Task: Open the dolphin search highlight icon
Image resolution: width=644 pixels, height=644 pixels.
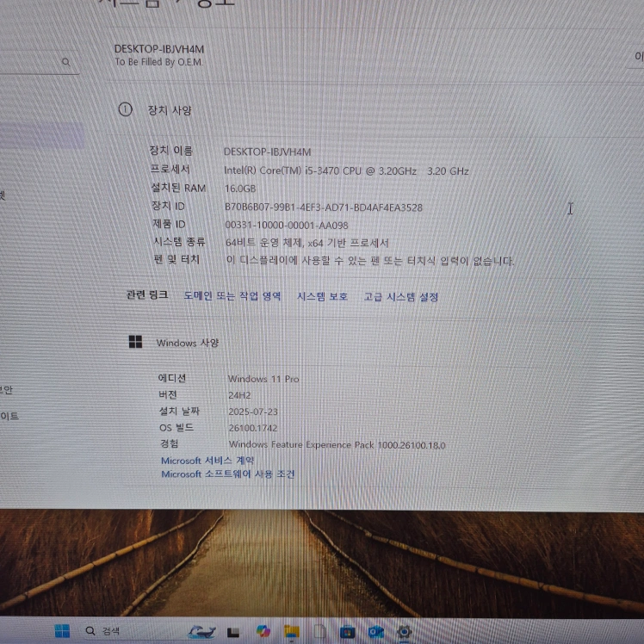Action: click(x=202, y=631)
